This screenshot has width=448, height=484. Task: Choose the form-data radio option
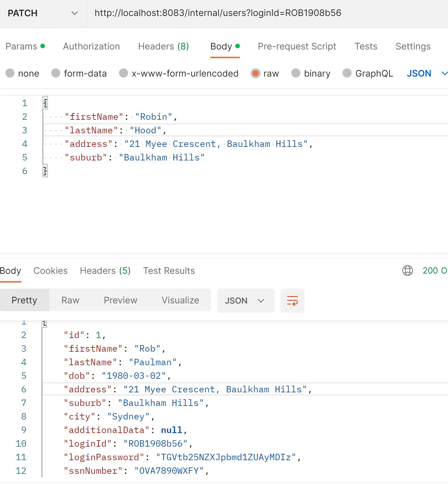pos(56,73)
